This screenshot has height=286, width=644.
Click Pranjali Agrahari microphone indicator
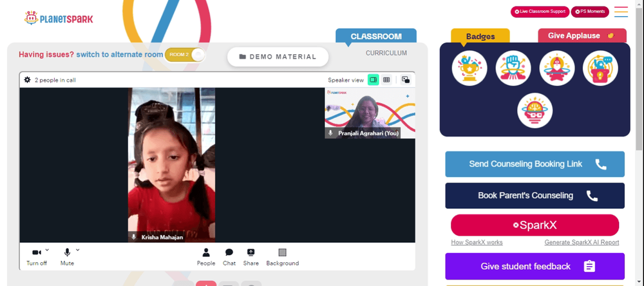330,133
